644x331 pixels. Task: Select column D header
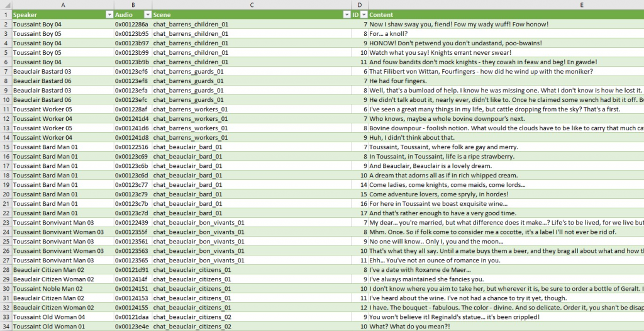(x=360, y=5)
